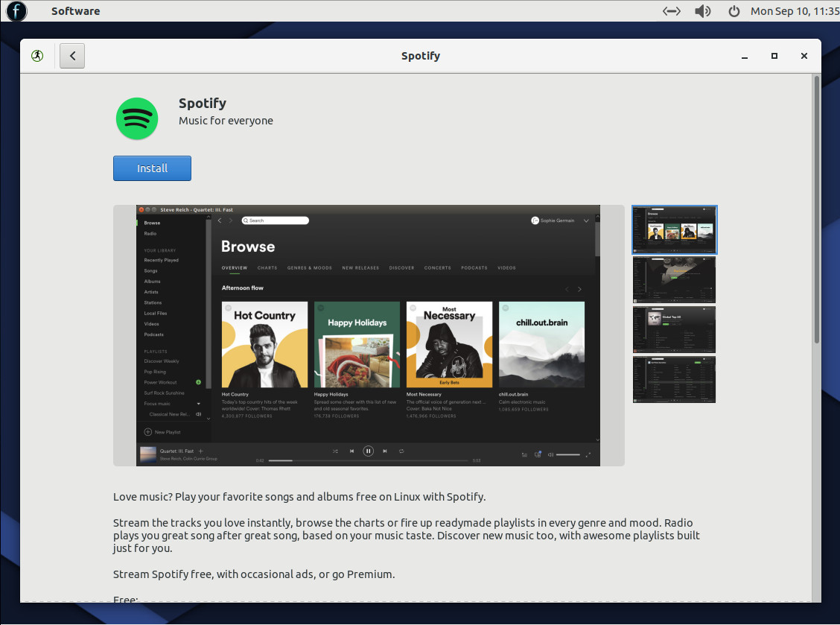Click the Install button for Spotify
This screenshot has height=625, width=840.
click(152, 168)
